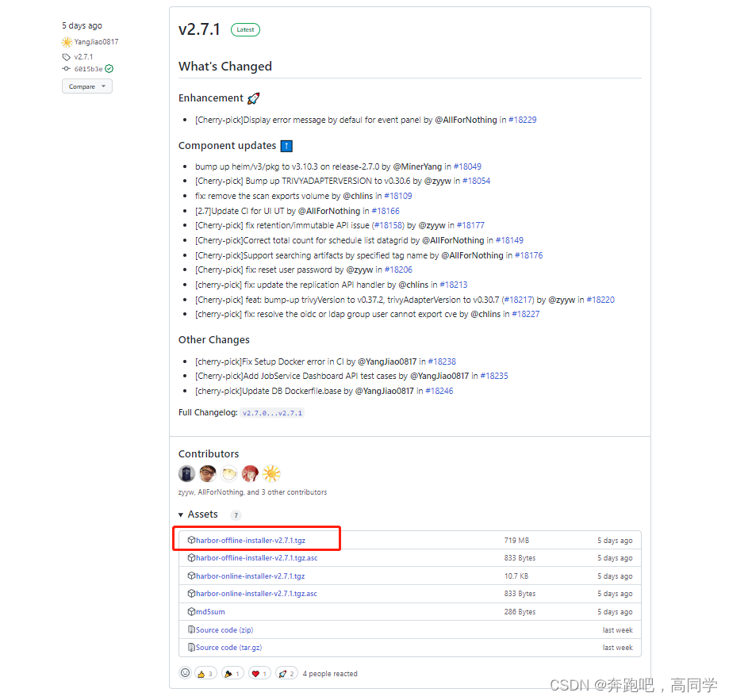This screenshot has width=729, height=700.
Task: Click the v2.7.1 release title
Action: (199, 29)
